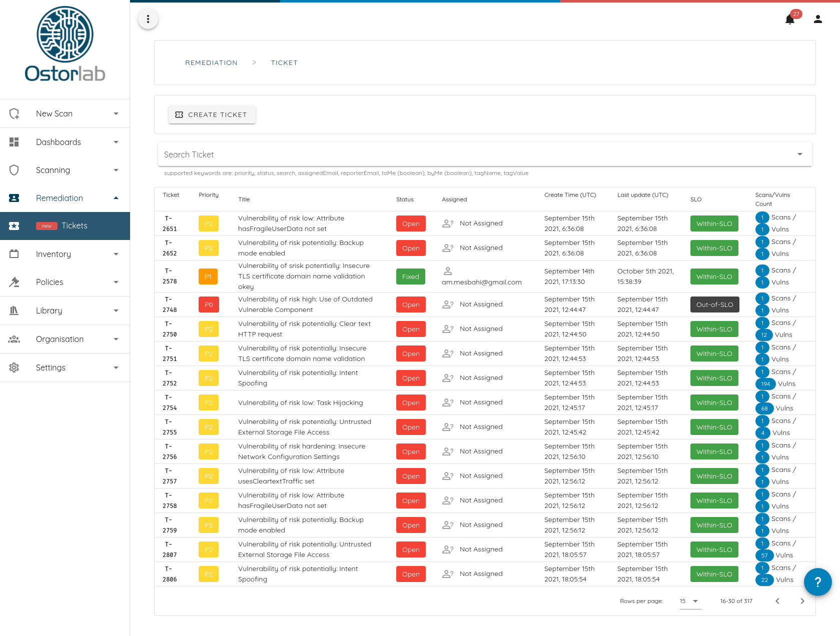The height and width of the screenshot is (636, 840).
Task: Open the three-dot menu button
Action: tap(148, 19)
